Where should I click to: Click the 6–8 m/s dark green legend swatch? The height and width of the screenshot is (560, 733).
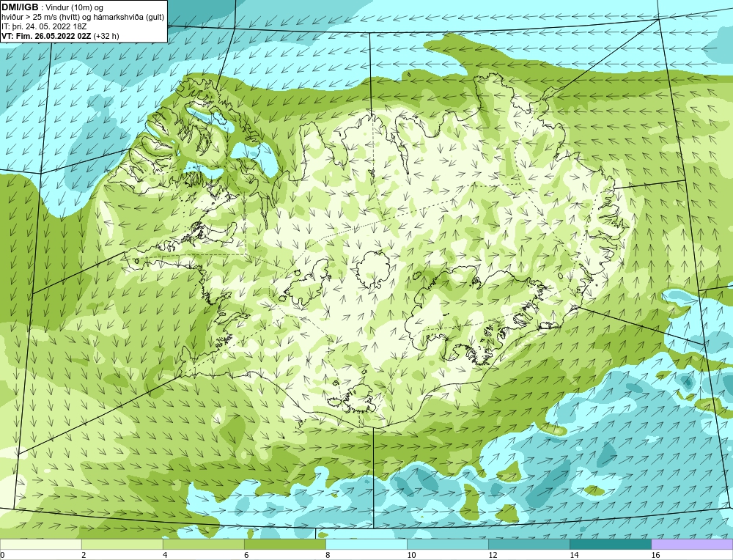click(284, 544)
